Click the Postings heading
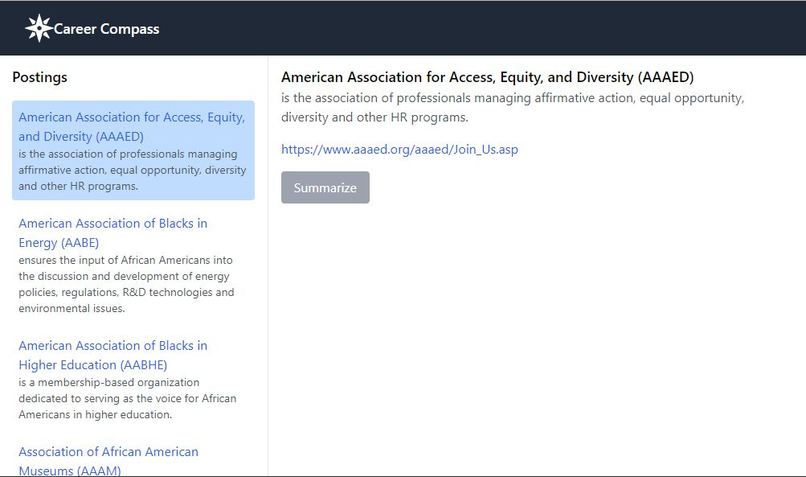The height and width of the screenshot is (477, 806). pos(40,77)
